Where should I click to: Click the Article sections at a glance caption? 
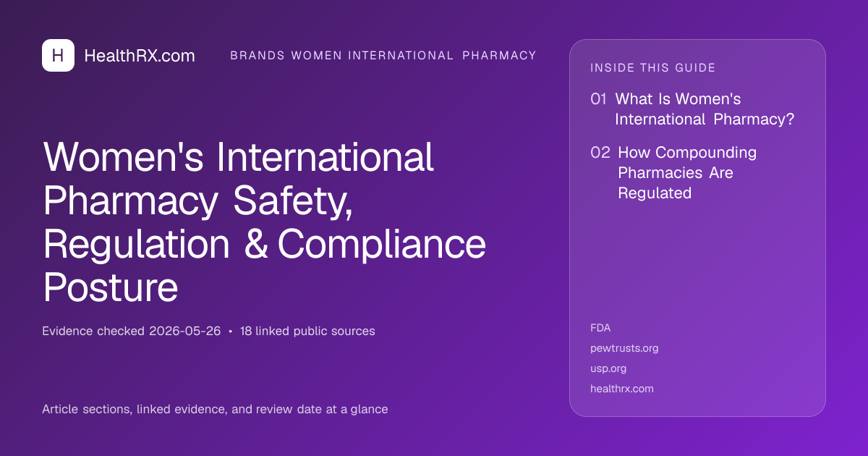pos(215,409)
